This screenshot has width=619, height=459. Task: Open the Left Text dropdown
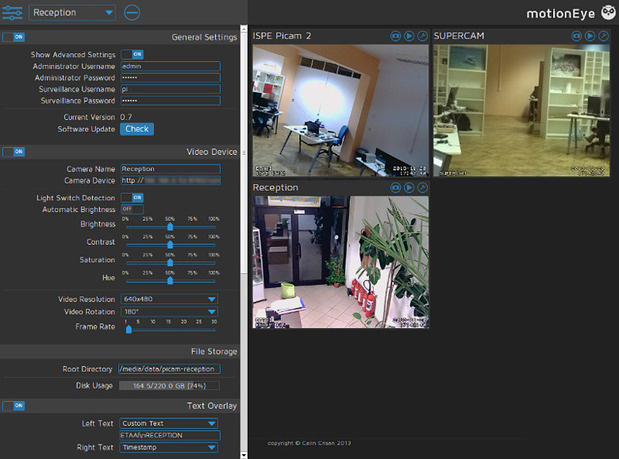pos(169,423)
